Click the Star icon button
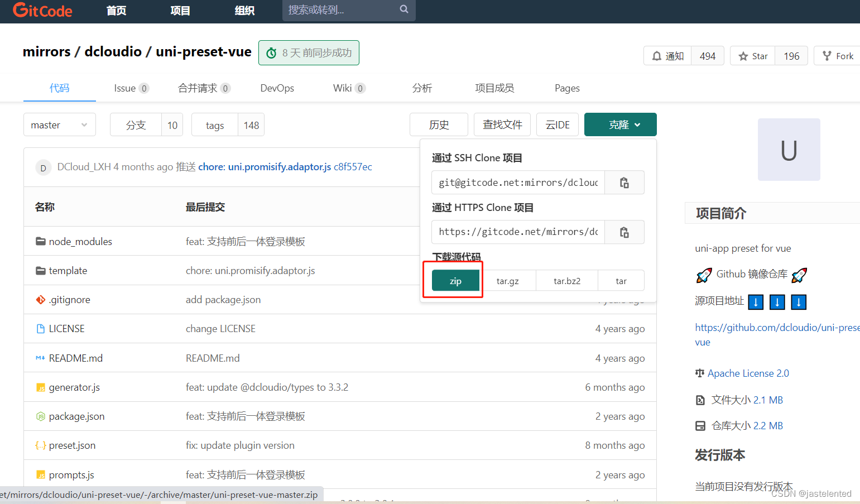This screenshot has width=860, height=504. [x=753, y=56]
